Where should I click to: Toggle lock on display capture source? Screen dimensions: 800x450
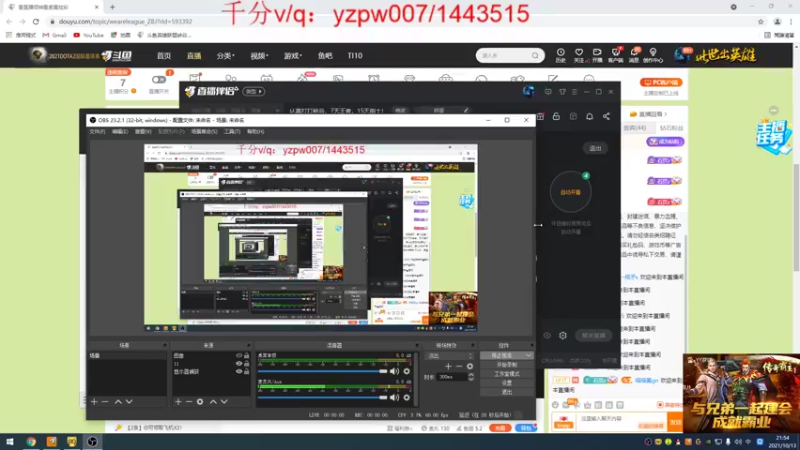click(x=246, y=371)
